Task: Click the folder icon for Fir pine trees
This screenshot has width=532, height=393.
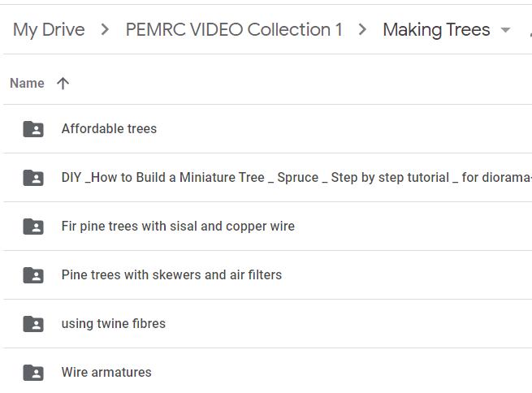Action: coord(33,227)
